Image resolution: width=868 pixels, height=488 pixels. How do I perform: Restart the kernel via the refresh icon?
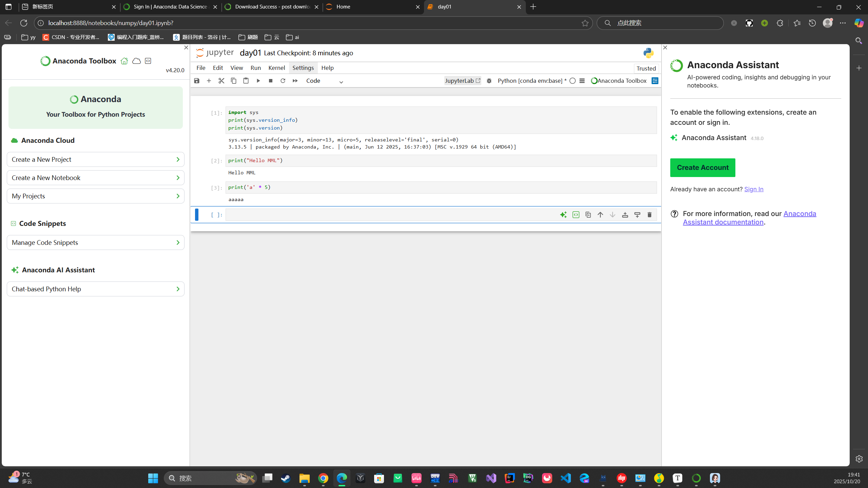coord(283,81)
